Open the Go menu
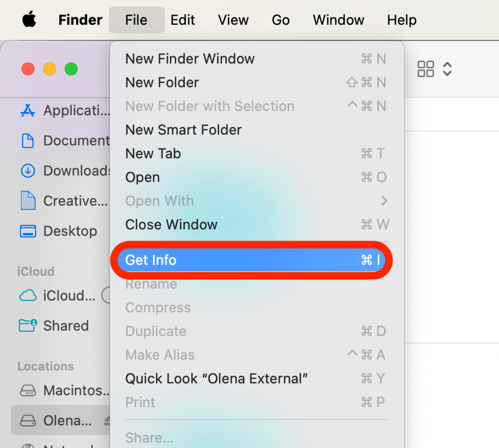 280,20
